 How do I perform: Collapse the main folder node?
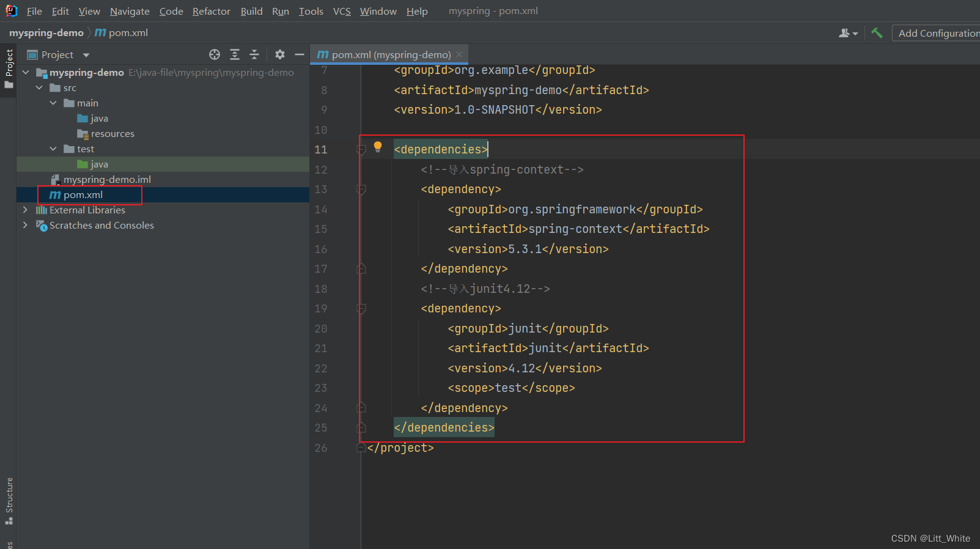pos(53,103)
